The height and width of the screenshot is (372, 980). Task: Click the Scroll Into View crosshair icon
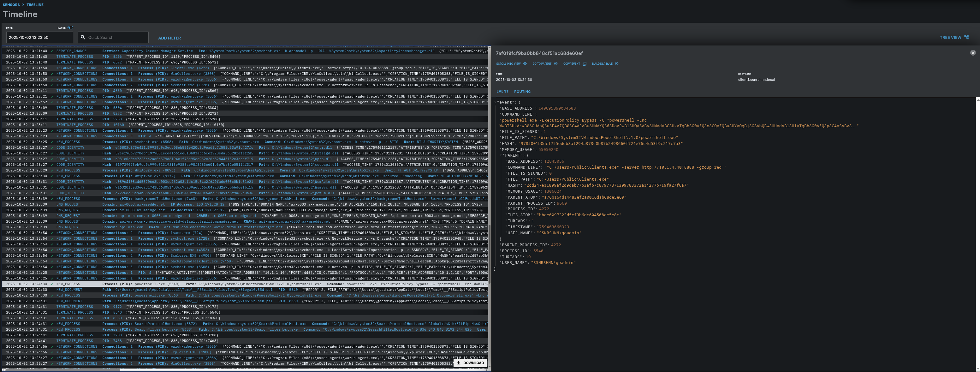525,63
